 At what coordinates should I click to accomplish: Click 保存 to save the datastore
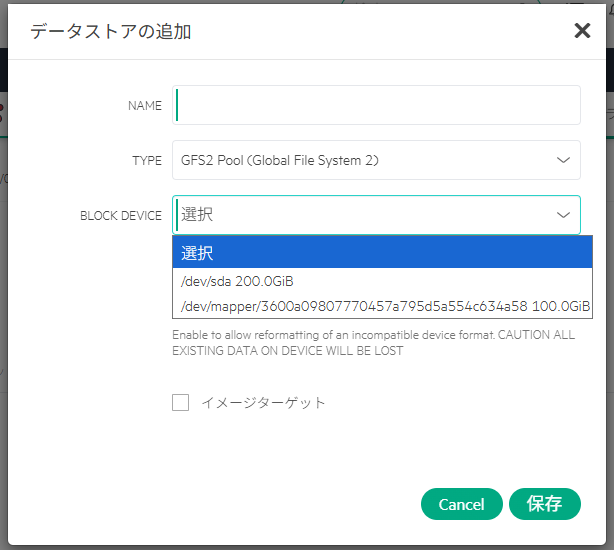pos(544,504)
